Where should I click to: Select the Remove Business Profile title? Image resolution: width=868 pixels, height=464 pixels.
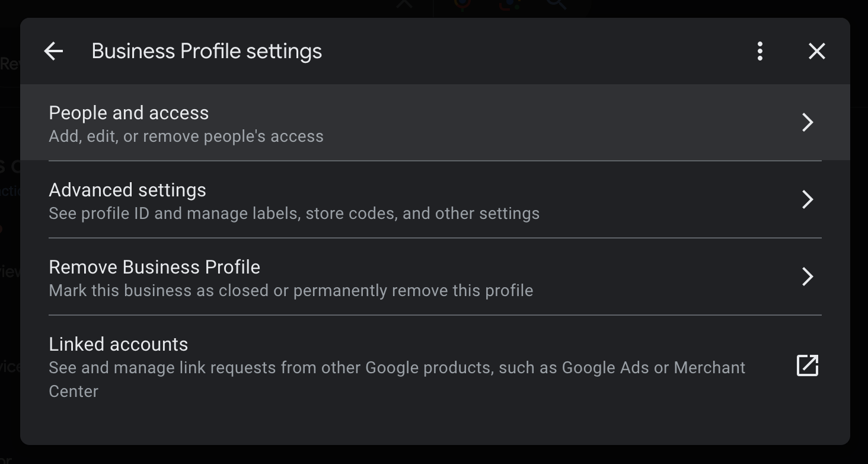tap(154, 267)
